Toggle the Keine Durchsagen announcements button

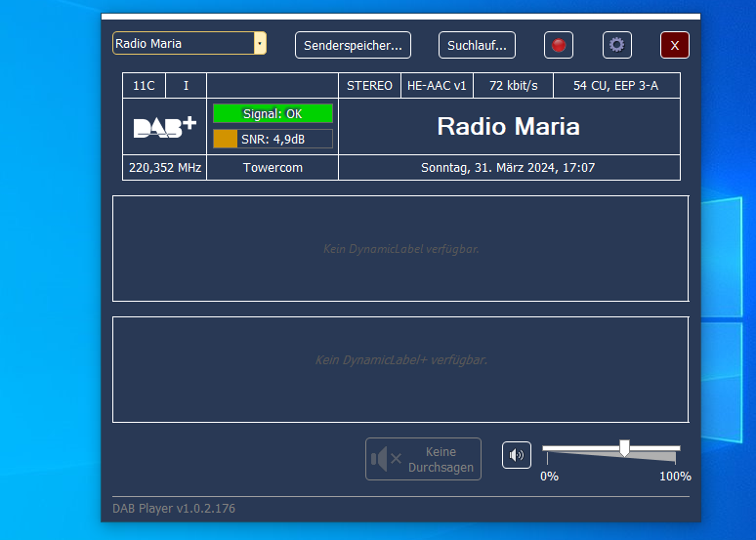423,459
